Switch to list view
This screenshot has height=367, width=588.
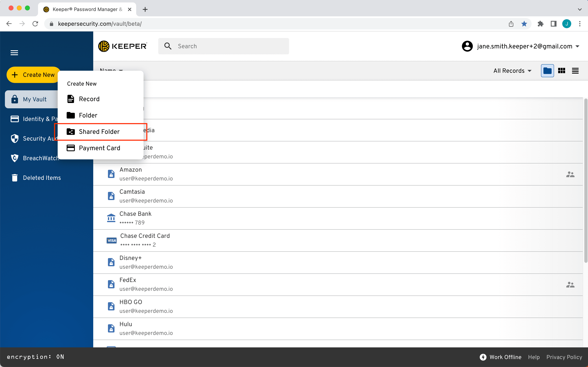(575, 71)
